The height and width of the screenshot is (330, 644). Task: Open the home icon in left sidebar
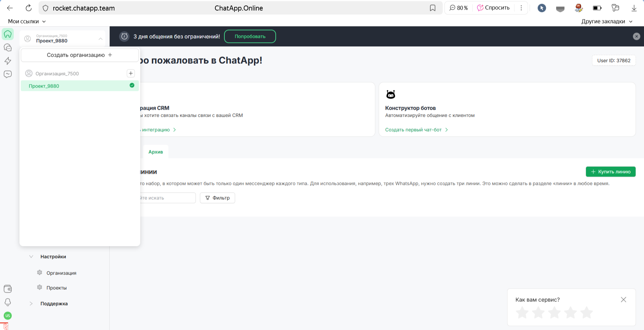tap(8, 34)
